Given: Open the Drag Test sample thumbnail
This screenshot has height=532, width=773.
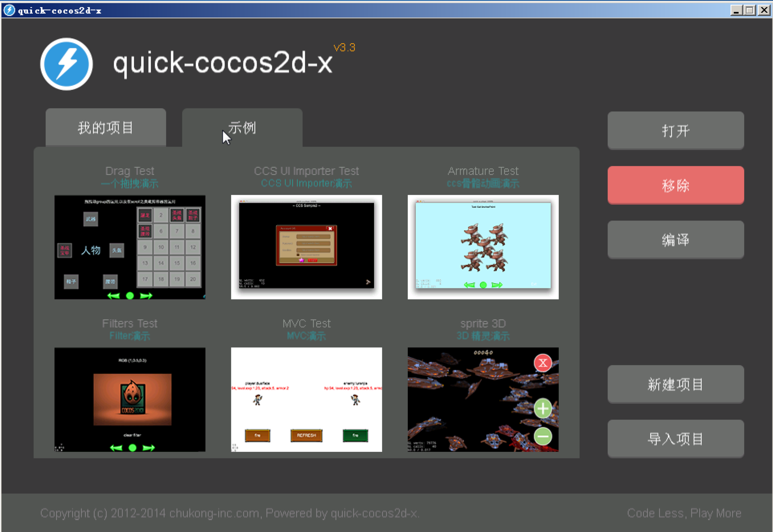Looking at the screenshot, I should pos(130,247).
